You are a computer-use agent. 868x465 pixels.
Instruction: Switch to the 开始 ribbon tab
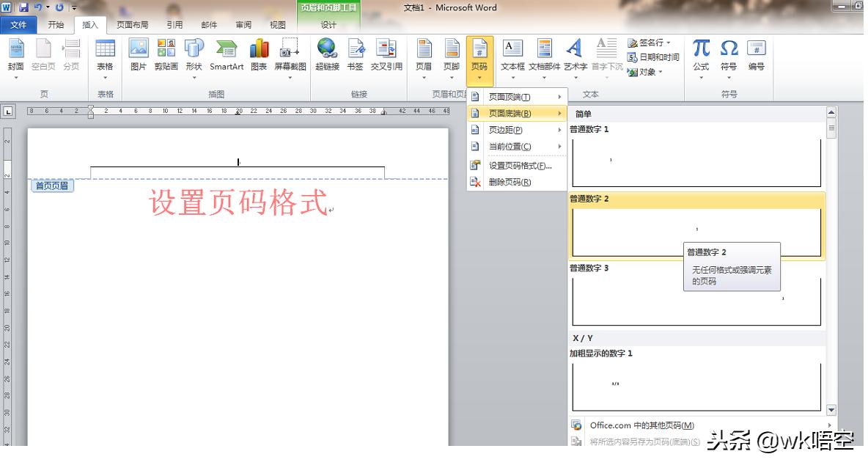point(56,24)
